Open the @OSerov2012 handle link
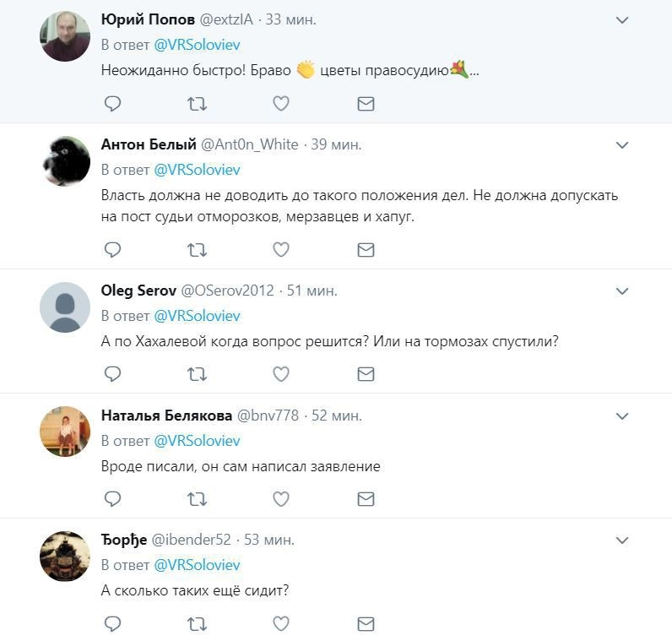Image resolution: width=672 pixels, height=641 pixels. (x=227, y=291)
